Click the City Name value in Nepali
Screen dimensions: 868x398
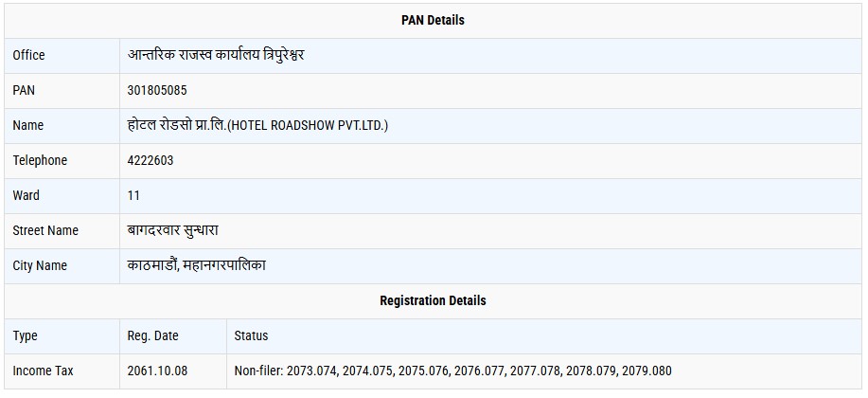coord(197,265)
